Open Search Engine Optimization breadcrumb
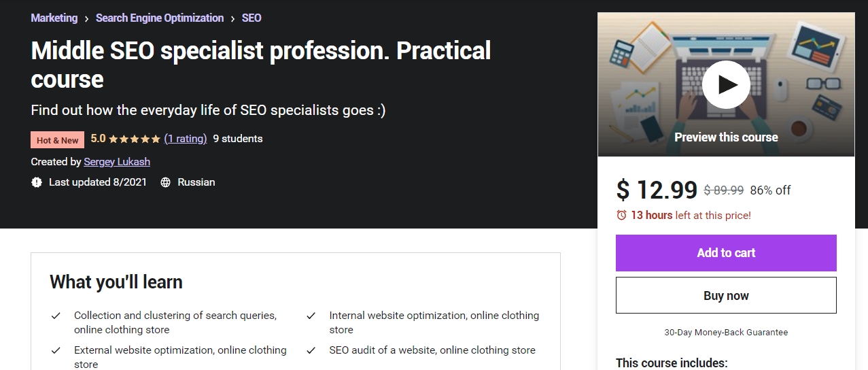Screen dimensions: 868x370 click(160, 18)
